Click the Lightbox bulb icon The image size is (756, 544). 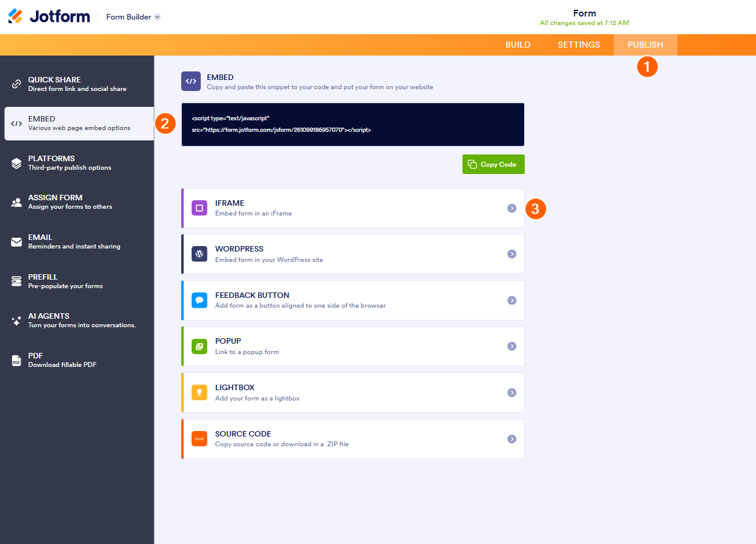coord(200,393)
